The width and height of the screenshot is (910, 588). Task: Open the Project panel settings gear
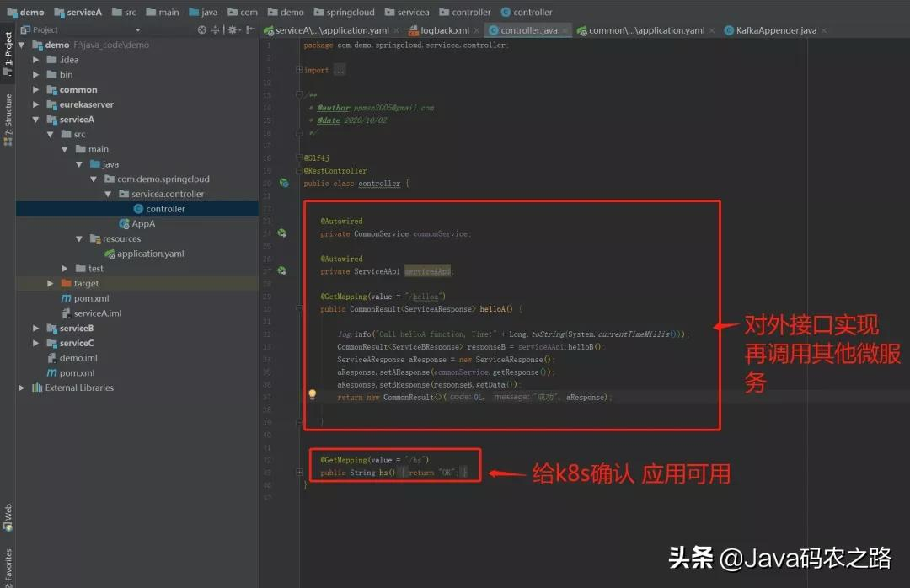[x=231, y=29]
